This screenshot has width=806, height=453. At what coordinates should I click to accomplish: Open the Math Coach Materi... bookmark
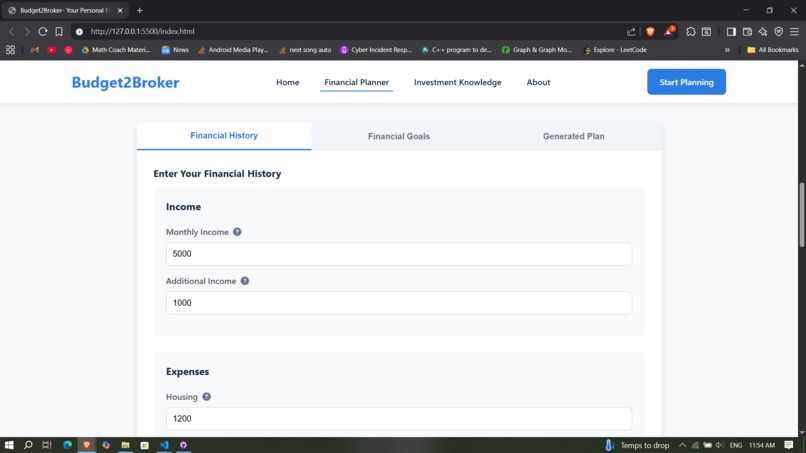[116, 50]
